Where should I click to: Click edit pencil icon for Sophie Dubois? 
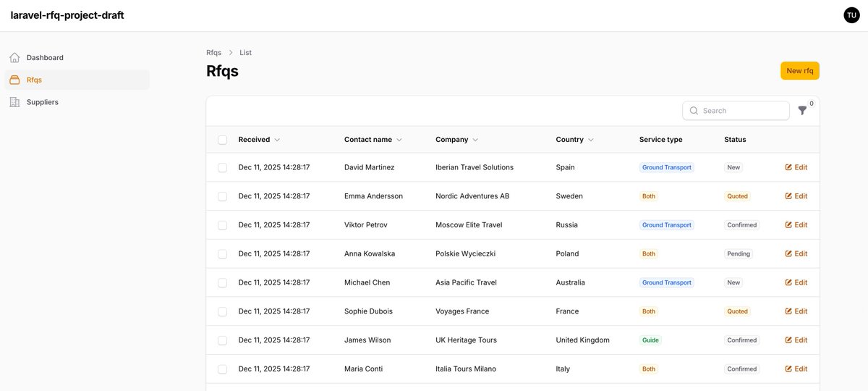click(x=788, y=311)
